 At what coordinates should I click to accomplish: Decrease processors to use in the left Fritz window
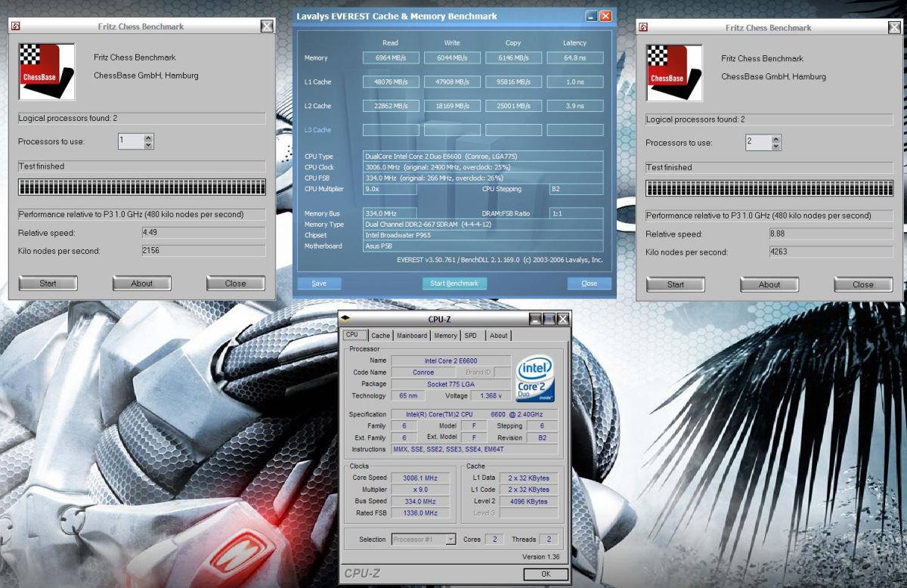point(148,144)
